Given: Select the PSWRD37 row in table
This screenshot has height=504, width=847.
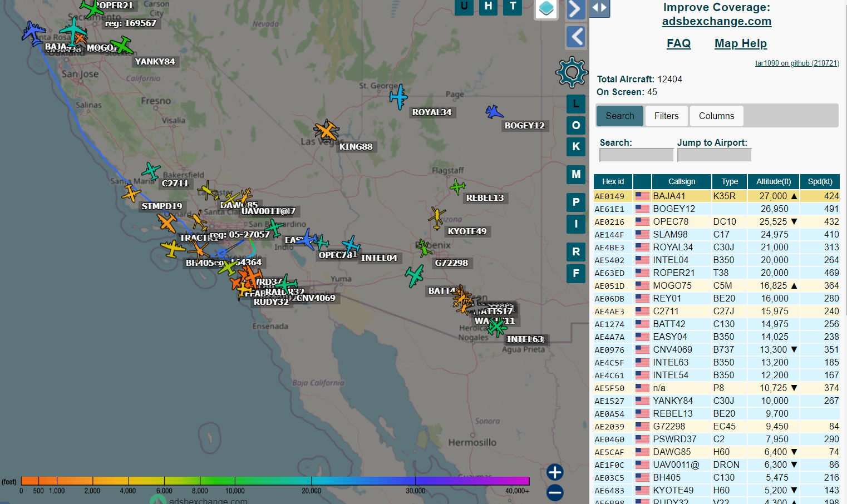Looking at the screenshot, I should (717, 439).
